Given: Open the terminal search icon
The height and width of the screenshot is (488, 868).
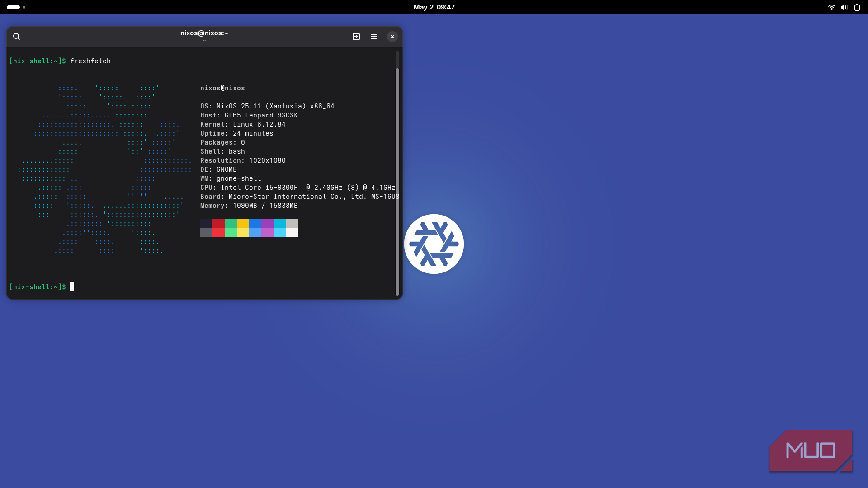Looking at the screenshot, I should [x=16, y=37].
